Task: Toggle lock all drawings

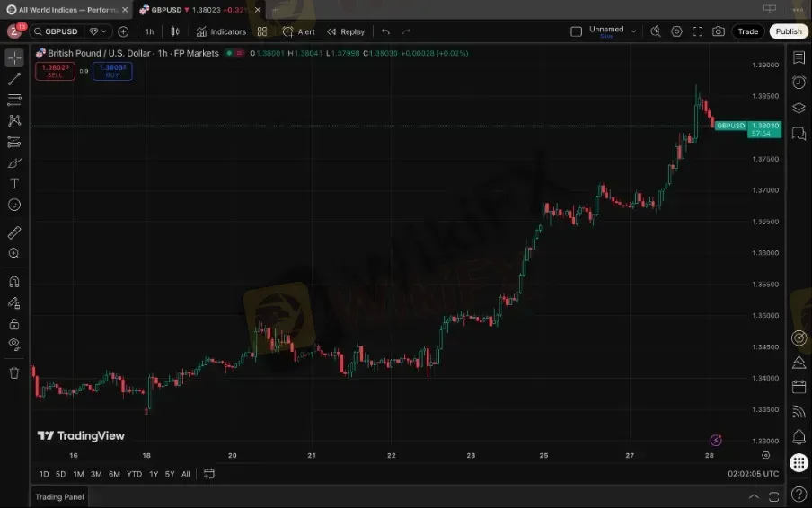Action: (x=14, y=324)
